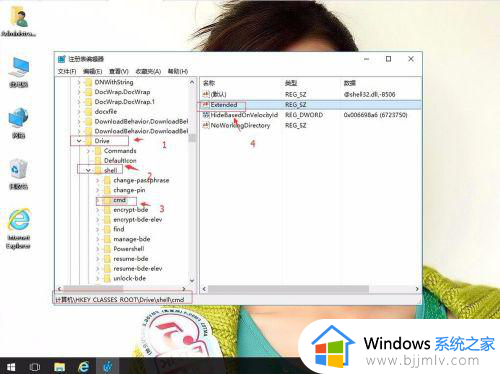Screen dimensions: 500x374
Task: Open the This PC desktop icon
Action: coord(19,72)
